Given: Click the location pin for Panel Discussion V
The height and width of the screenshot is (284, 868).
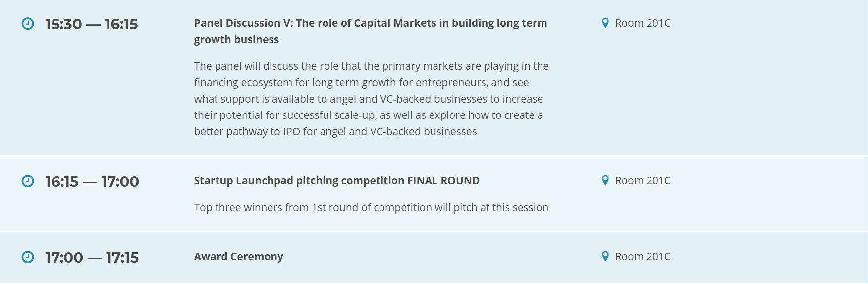Looking at the screenshot, I should [x=605, y=23].
